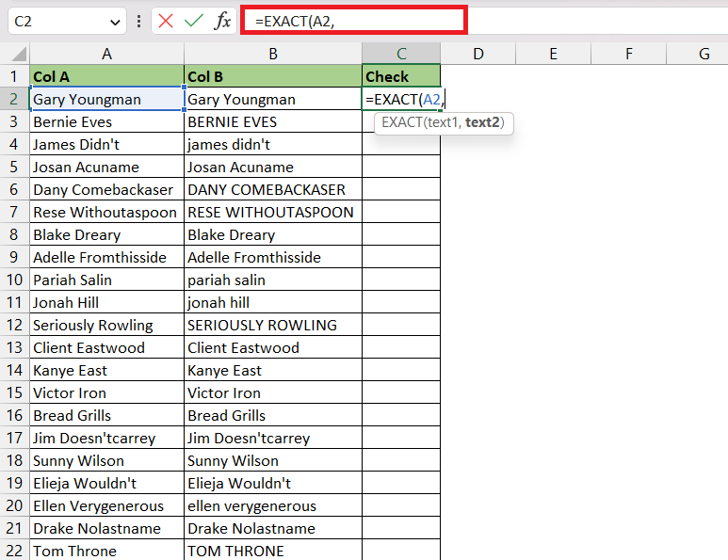
Task: Click EXACT function name in tooltip
Action: [402, 122]
